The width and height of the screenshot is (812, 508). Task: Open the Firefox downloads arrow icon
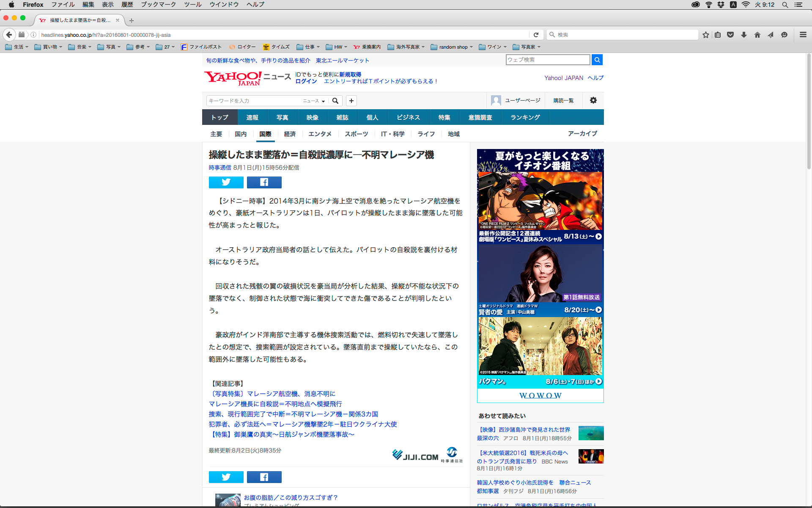(743, 35)
